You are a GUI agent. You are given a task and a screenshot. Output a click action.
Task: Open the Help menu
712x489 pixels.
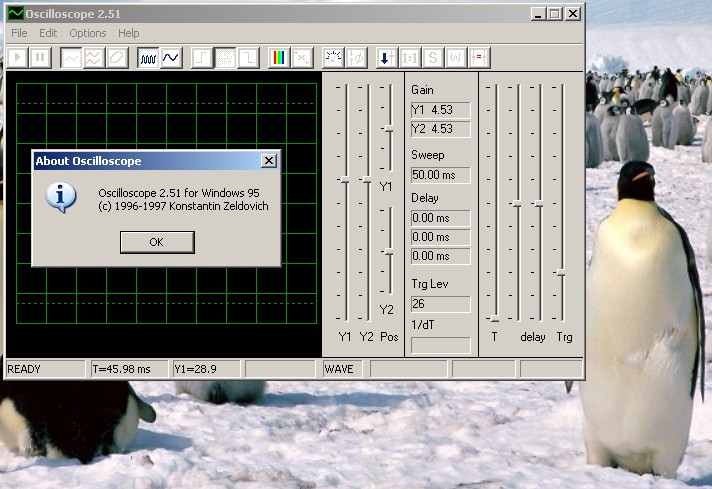pos(129,33)
